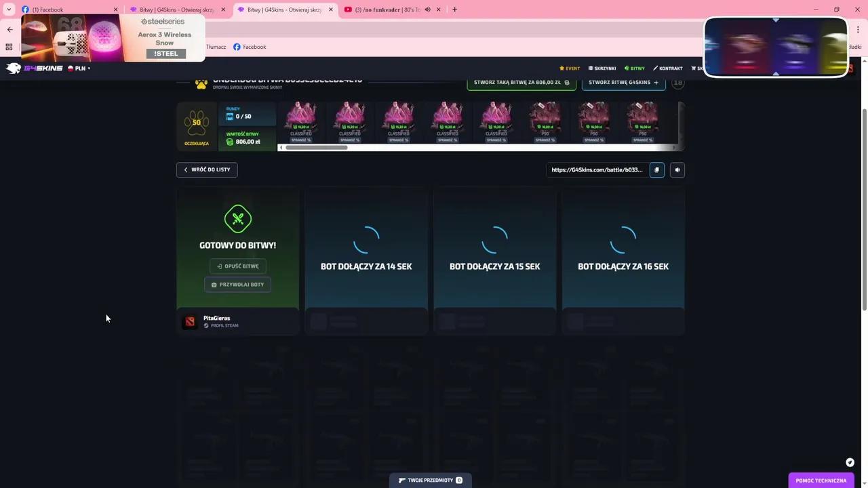This screenshot has height=488, width=868.
Task: Click the Telegram icon above Pomoc techniczna
Action: [850, 462]
